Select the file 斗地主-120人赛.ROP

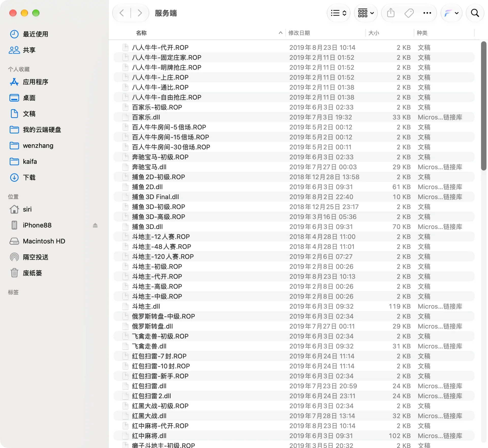tap(294, 257)
